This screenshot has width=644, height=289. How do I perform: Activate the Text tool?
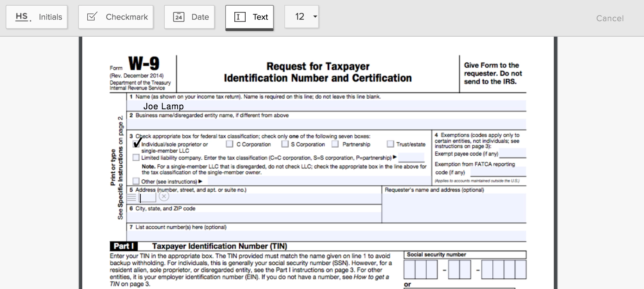[x=250, y=17]
